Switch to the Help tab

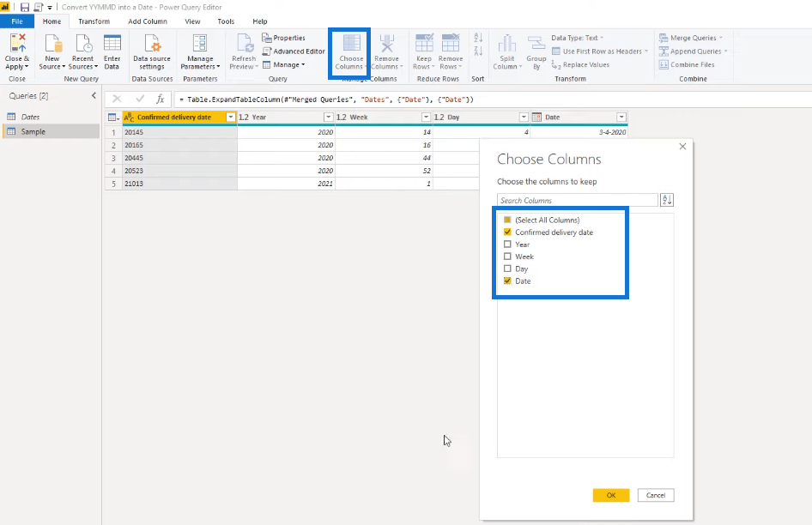click(x=260, y=21)
